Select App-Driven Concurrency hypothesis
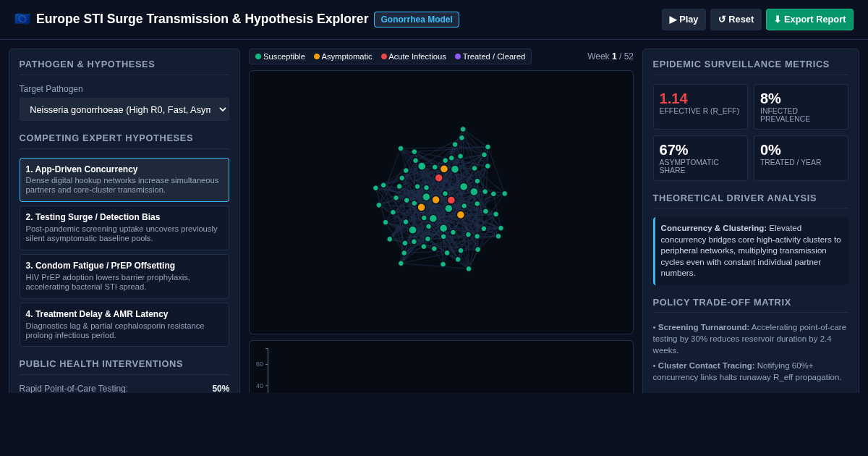 click(124, 180)
